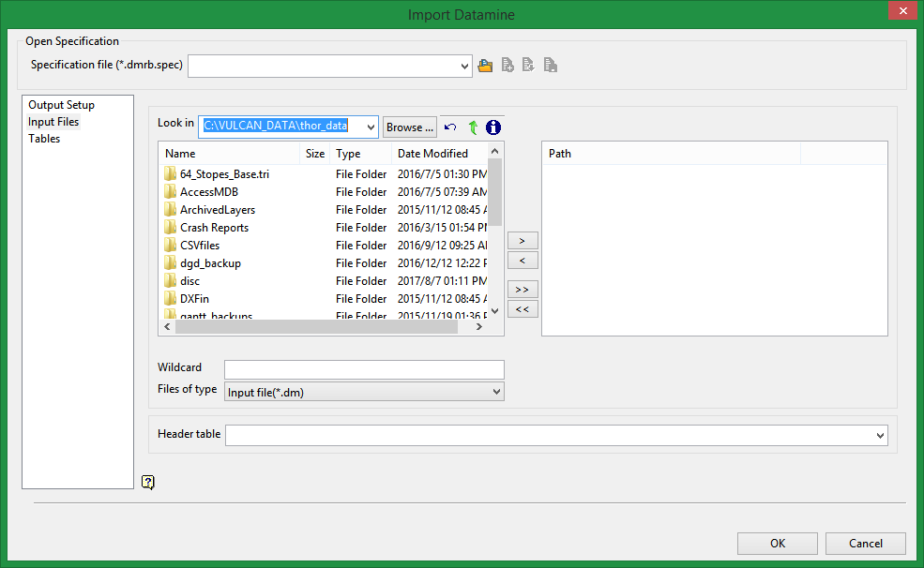
Task: Open the Header table dropdown
Action: coord(880,435)
